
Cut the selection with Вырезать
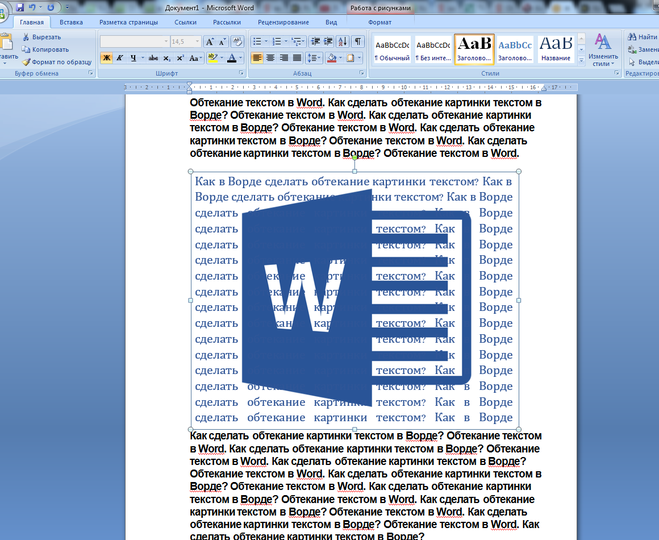[42, 37]
